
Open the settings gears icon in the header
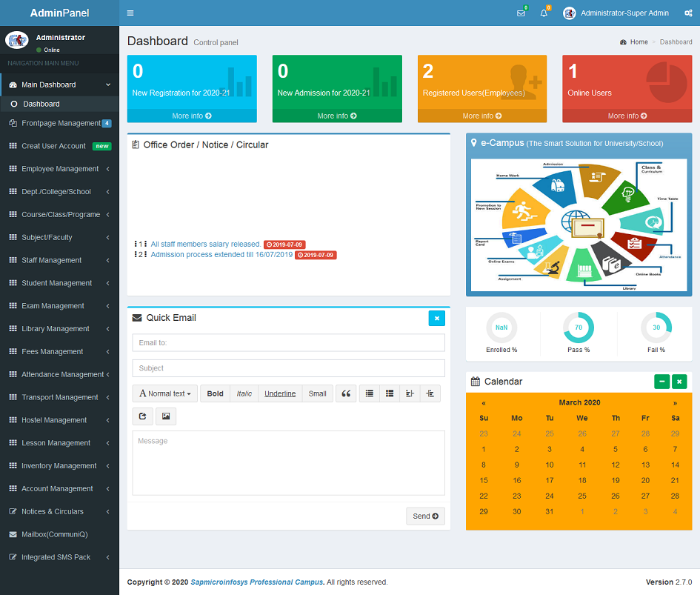pyautogui.click(x=687, y=13)
